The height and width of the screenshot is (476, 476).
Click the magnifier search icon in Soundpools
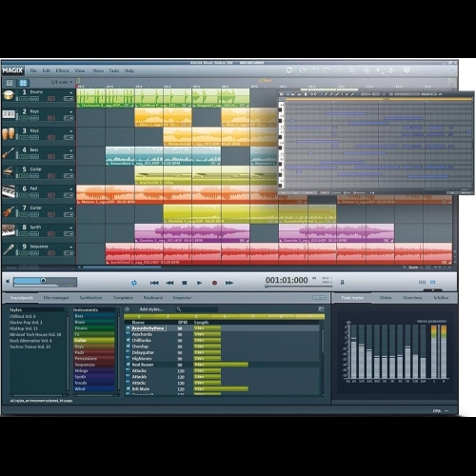(179, 309)
